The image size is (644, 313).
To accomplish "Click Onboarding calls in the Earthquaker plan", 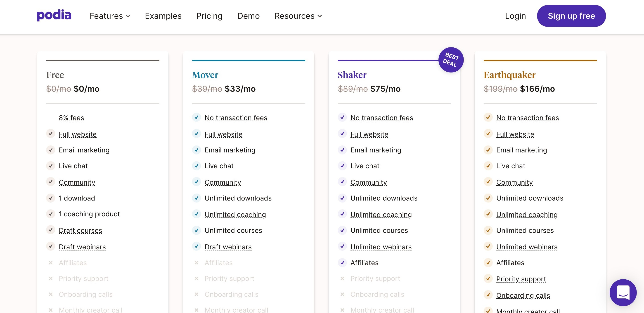I will [523, 296].
